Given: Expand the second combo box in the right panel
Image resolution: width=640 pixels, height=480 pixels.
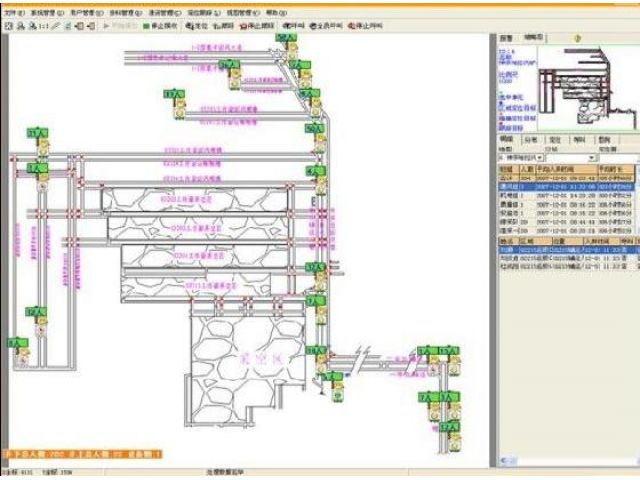Looking at the screenshot, I should 592,158.
